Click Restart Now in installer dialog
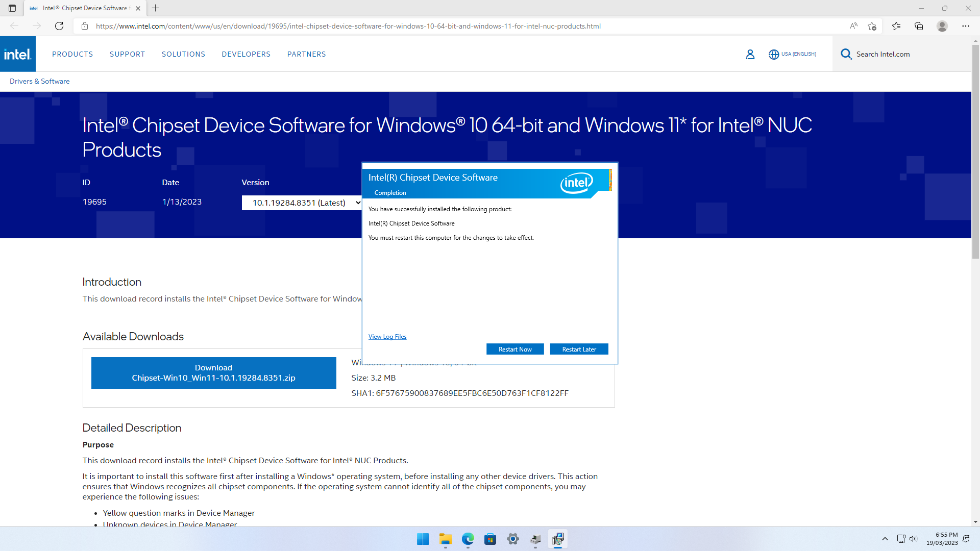 pos(515,349)
